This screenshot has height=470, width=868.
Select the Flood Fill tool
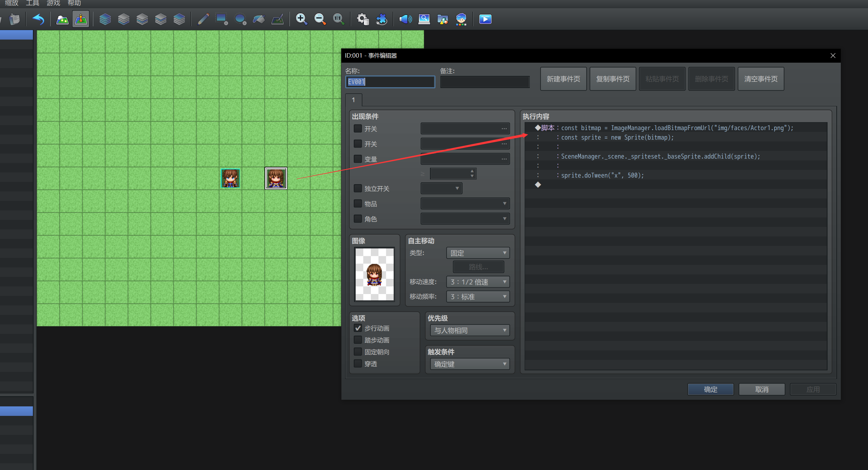259,19
